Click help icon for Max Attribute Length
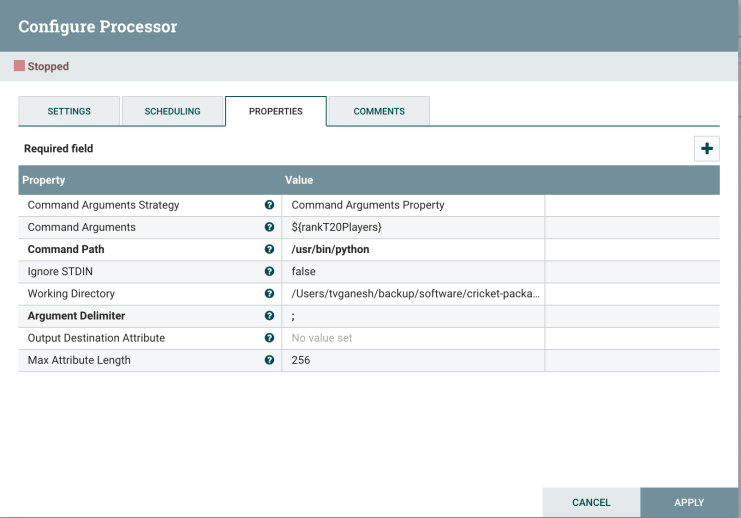 tap(268, 360)
